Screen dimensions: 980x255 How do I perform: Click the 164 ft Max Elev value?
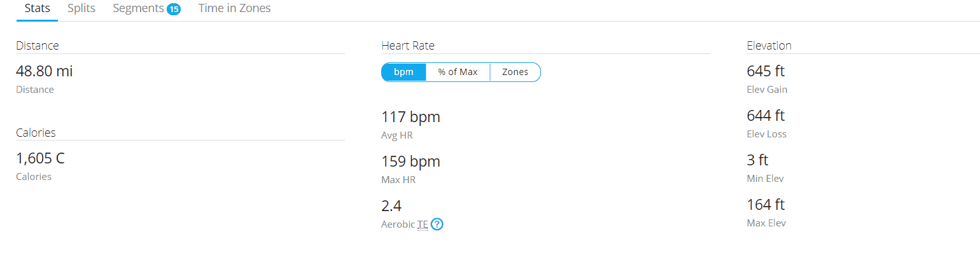point(766,205)
